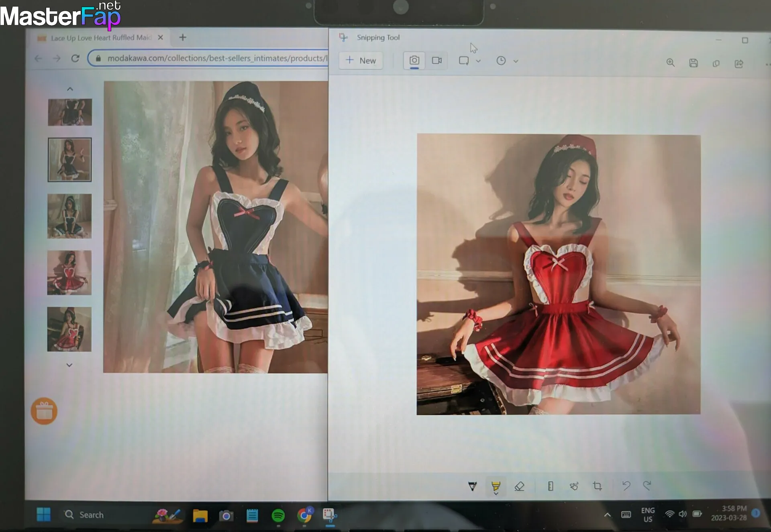Open the flower painting search highlight icon

coord(167,515)
